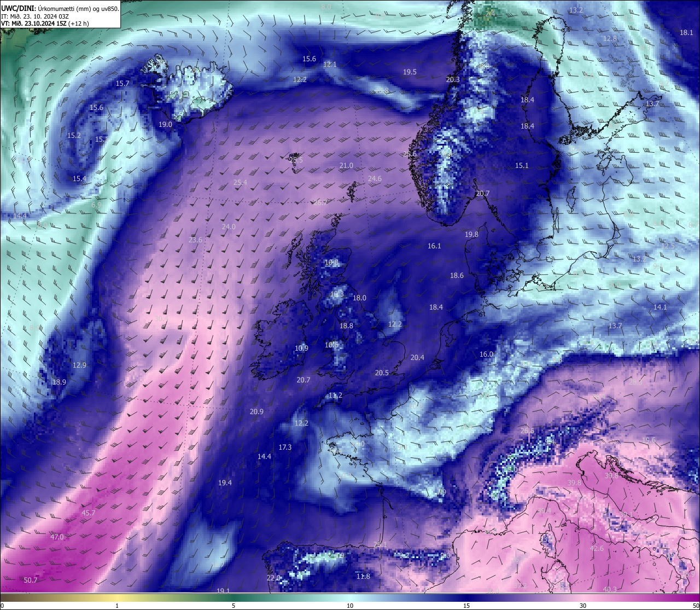This screenshot has height=610, width=700.
Task: Click the map value '18.8'
Action: [346, 326]
